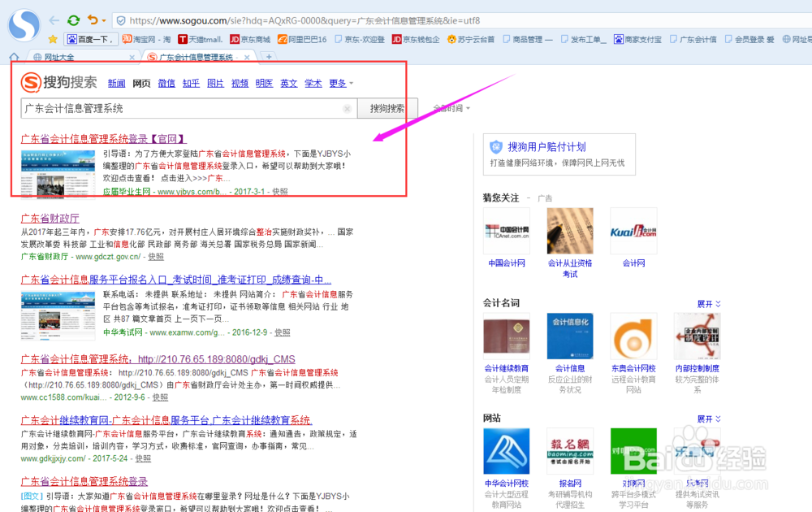Open the 淘宝网 bookmark

[x=146, y=39]
